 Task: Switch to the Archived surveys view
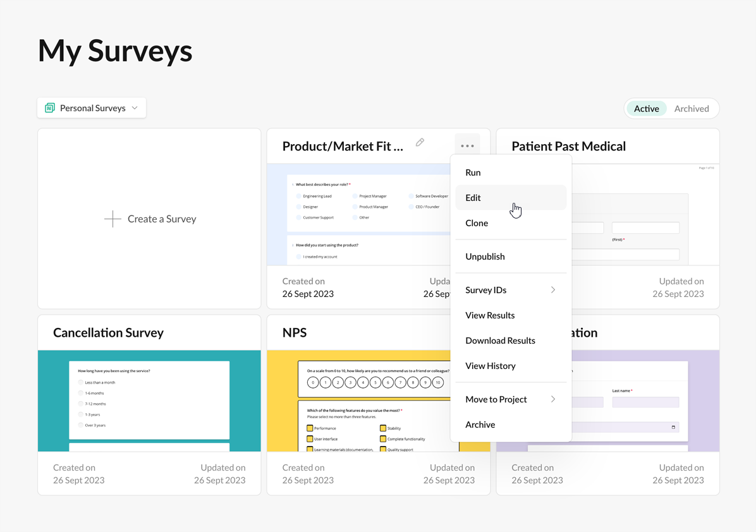click(691, 108)
